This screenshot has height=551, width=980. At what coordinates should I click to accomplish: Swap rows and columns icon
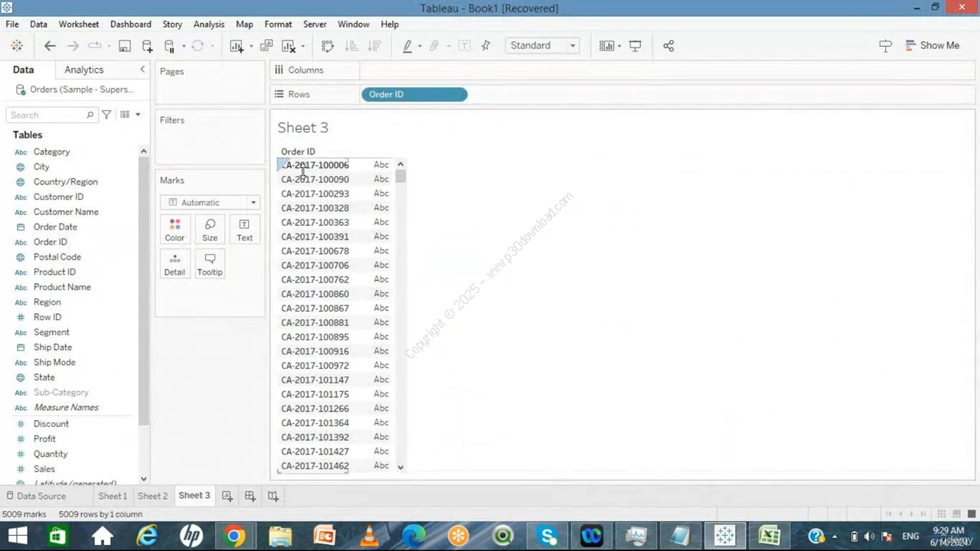pos(328,46)
